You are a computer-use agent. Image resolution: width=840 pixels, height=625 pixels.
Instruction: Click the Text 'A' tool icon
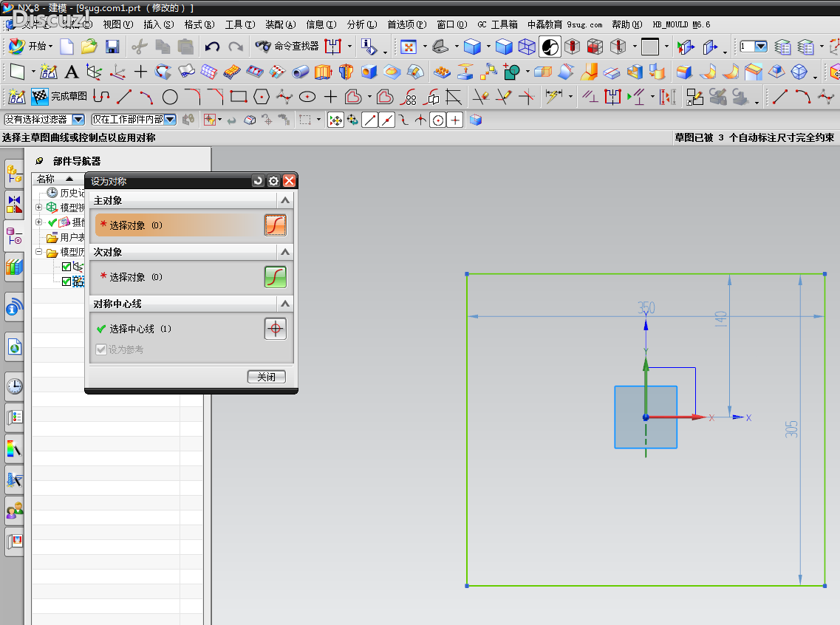point(71,72)
